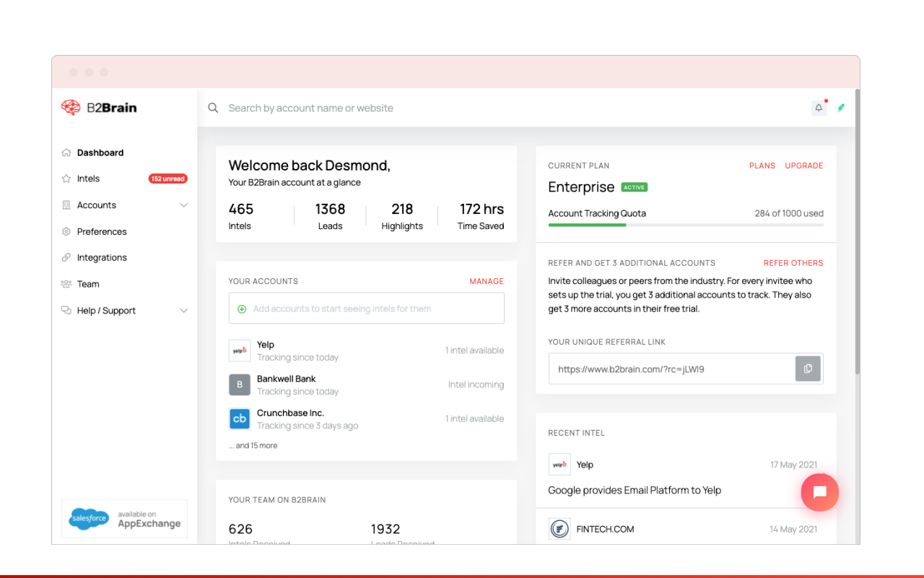Click the green quill icon in top bar
Screen dimensions: 924x578
[x=840, y=107]
